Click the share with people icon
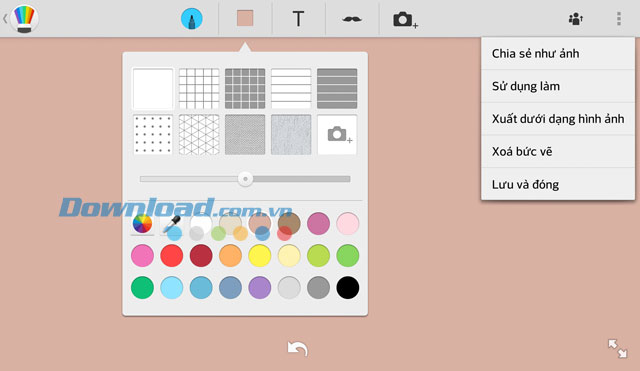The height and width of the screenshot is (371, 640). pos(576,19)
